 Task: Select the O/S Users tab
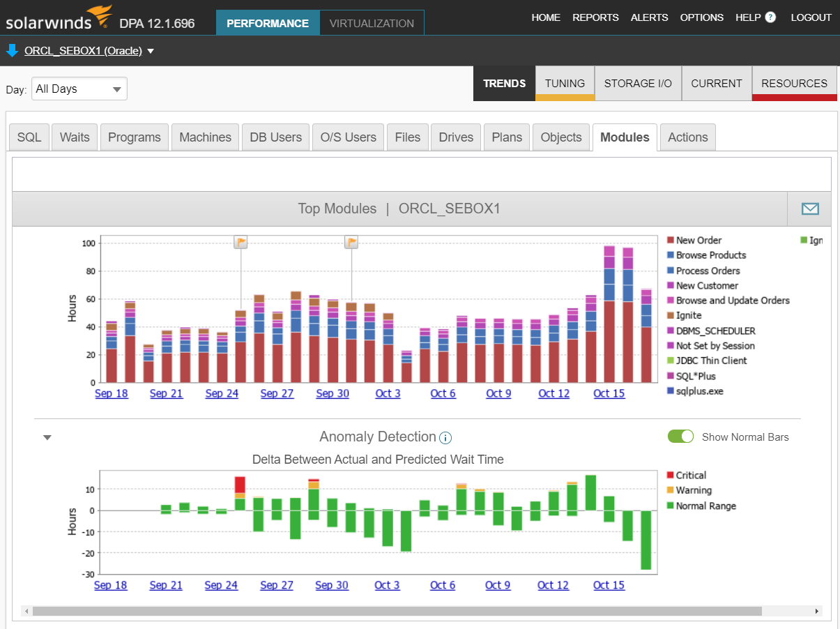(349, 137)
